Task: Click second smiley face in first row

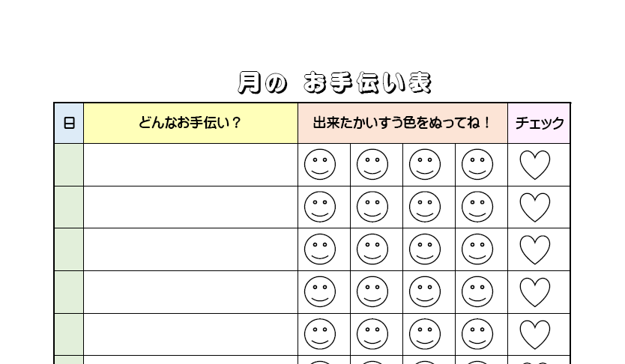Action: click(x=372, y=165)
